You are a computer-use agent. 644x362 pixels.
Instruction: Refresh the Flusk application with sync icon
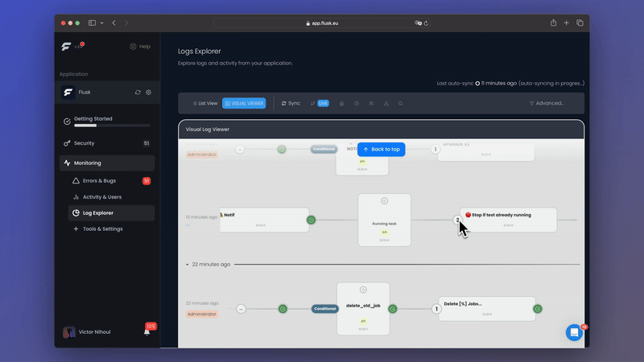coord(138,93)
